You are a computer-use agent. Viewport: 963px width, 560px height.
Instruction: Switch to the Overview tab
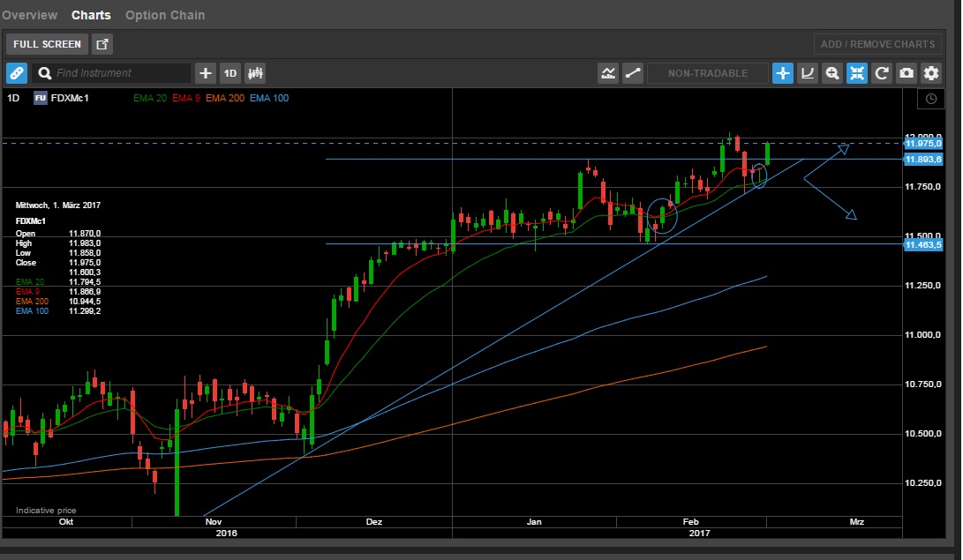(x=29, y=15)
